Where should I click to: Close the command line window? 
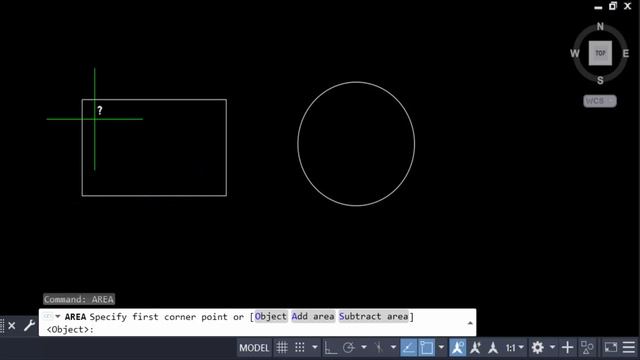pos(12,326)
